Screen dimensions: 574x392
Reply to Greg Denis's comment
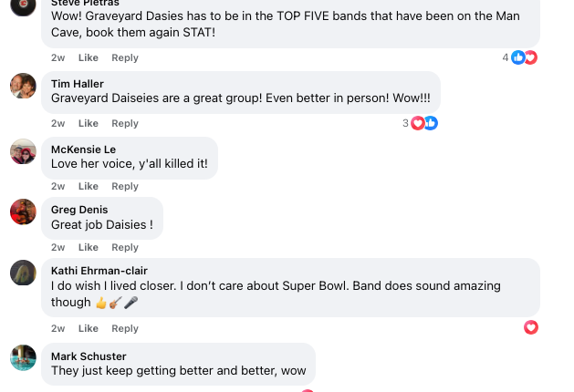pos(125,247)
